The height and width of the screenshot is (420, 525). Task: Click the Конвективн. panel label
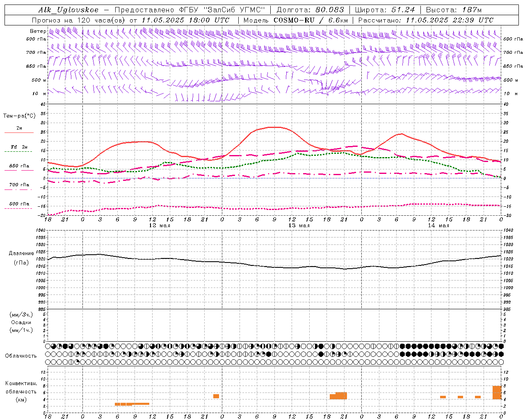pos(21,383)
